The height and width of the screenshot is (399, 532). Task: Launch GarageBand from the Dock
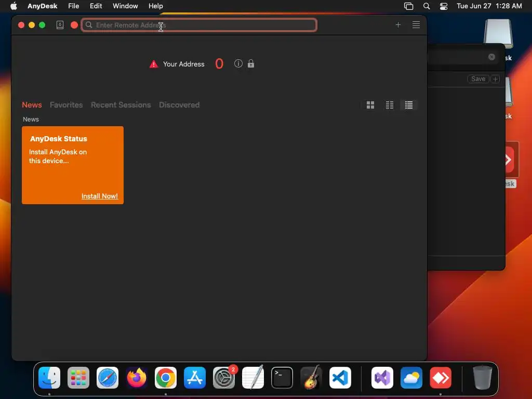coord(311,378)
